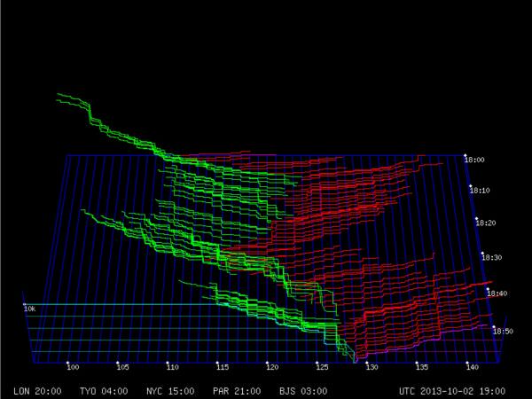The width and height of the screenshot is (532, 399).
Task: Click the 18:10 time axis label
Action: [x=480, y=191]
